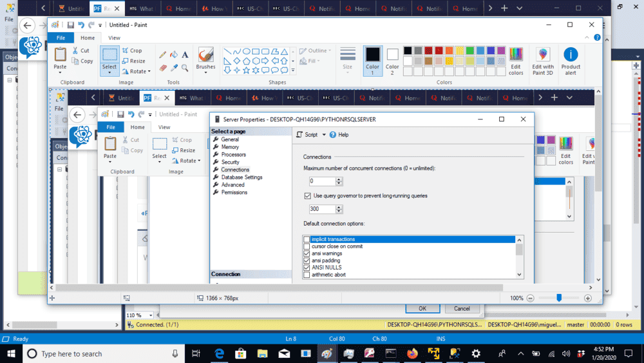Open the Brushes dropdown
This screenshot has height=363, width=644.
[x=205, y=67]
